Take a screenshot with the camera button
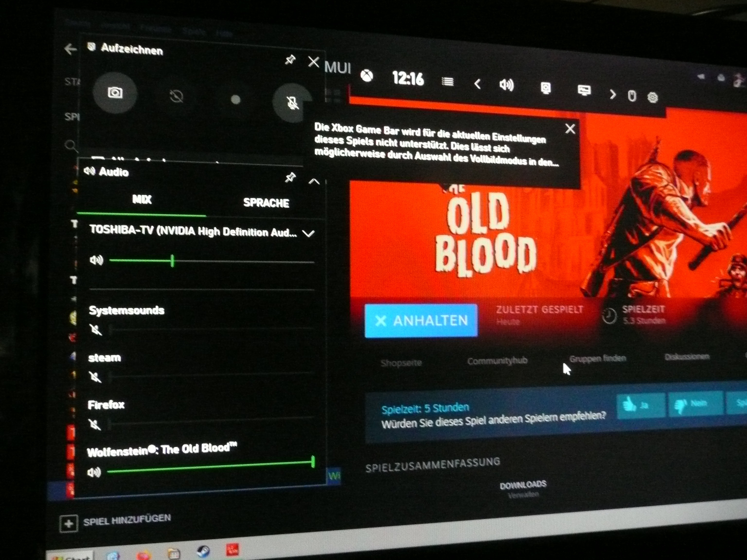The height and width of the screenshot is (560, 747). click(x=115, y=93)
